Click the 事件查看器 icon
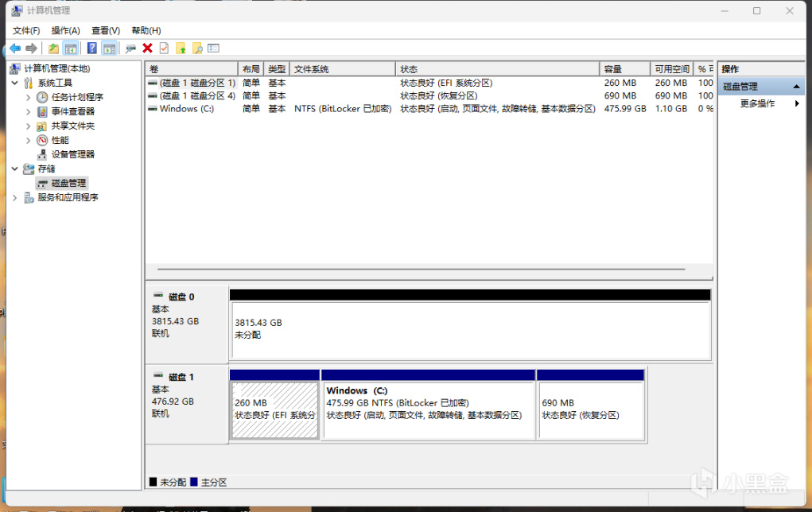Image resolution: width=812 pixels, height=512 pixels. point(42,111)
